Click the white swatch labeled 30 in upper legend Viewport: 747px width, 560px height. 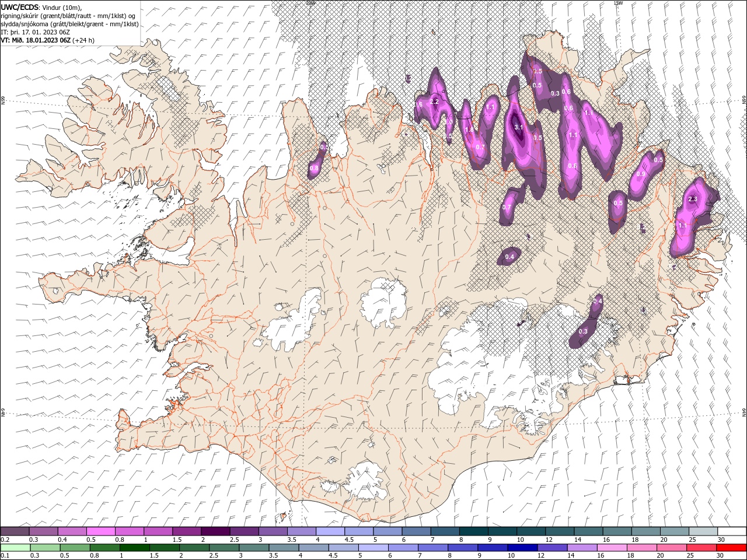click(732, 531)
